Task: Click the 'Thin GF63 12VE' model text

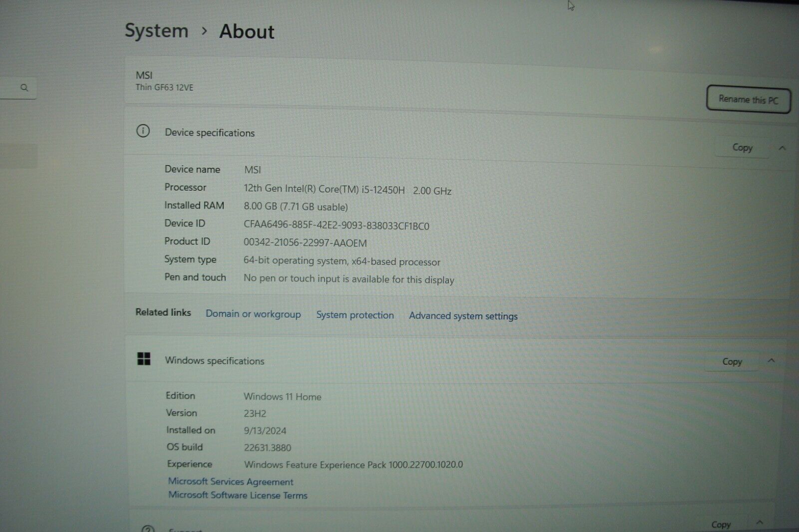Action: click(x=164, y=87)
